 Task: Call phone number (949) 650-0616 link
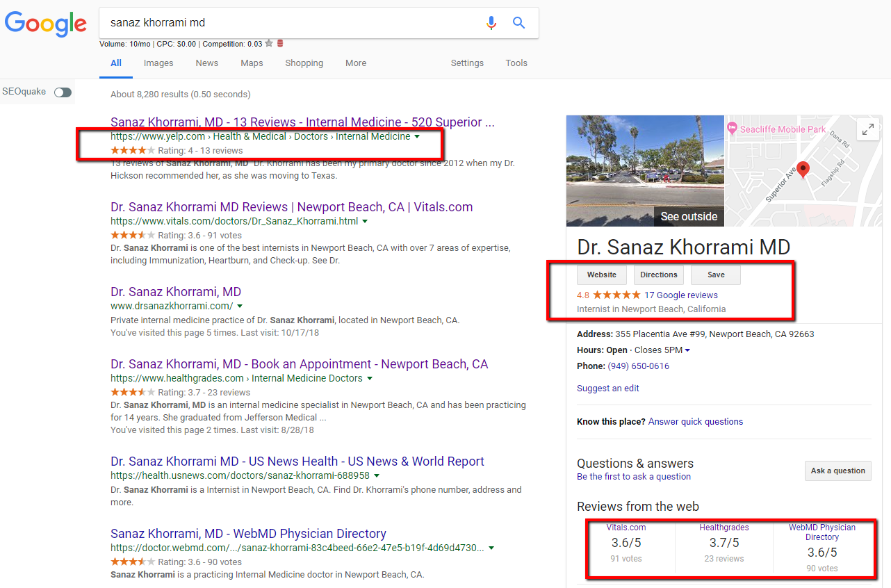point(639,366)
